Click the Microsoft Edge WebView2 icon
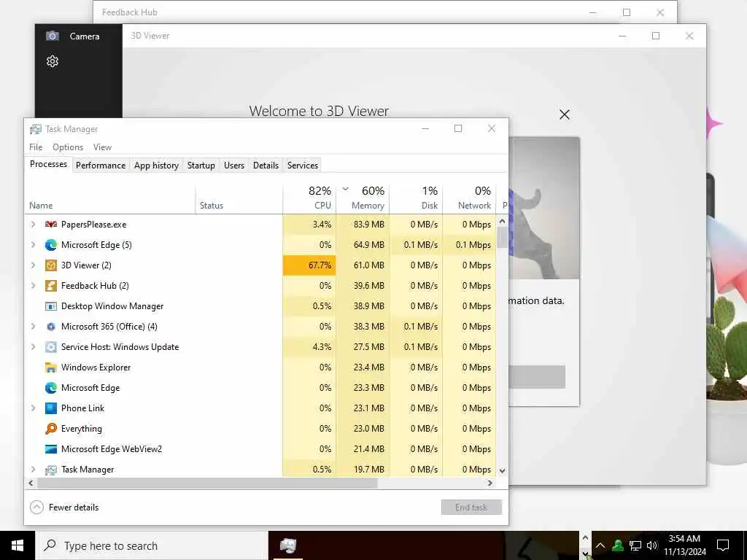The image size is (747, 560). click(x=50, y=449)
